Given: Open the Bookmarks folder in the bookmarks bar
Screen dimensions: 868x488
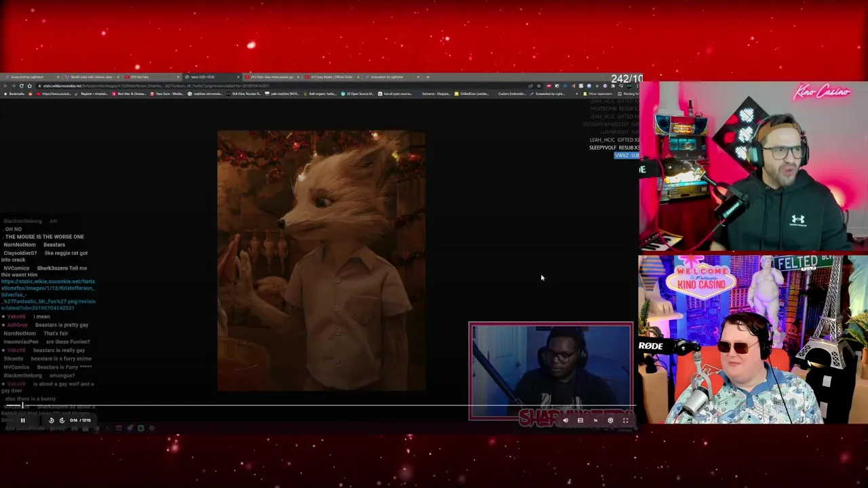Looking at the screenshot, I should [x=13, y=94].
